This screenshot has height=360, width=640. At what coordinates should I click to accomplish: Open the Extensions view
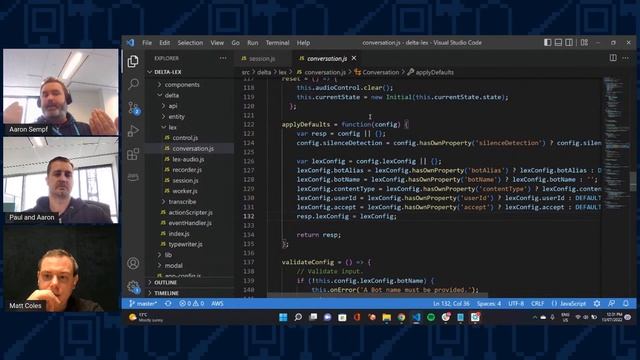[x=133, y=154]
